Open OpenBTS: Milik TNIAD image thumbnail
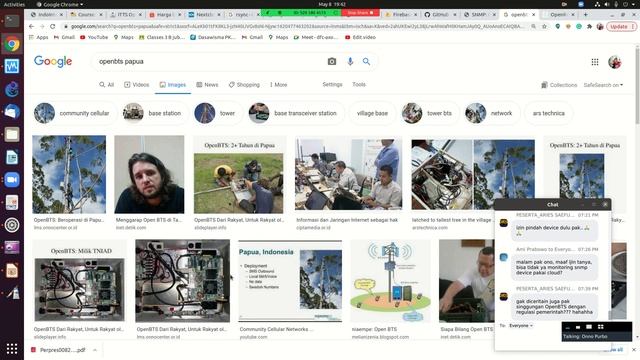The width and height of the screenshot is (640, 360). click(x=80, y=280)
